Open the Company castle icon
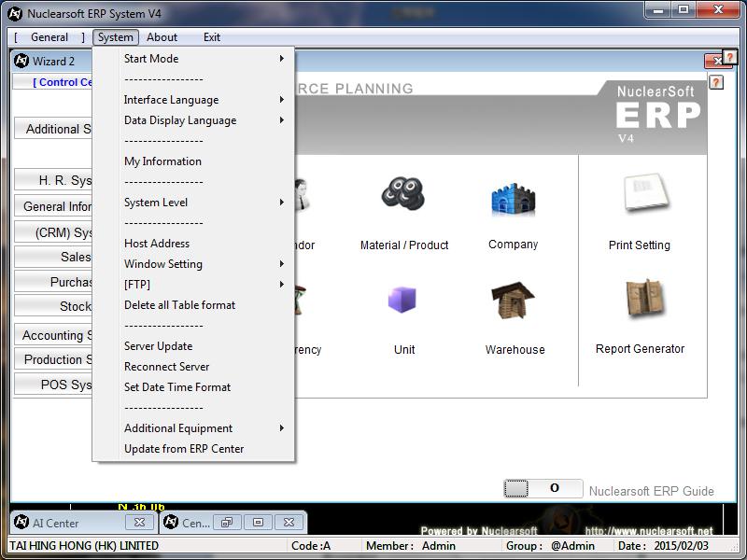747x560 pixels. coord(513,199)
